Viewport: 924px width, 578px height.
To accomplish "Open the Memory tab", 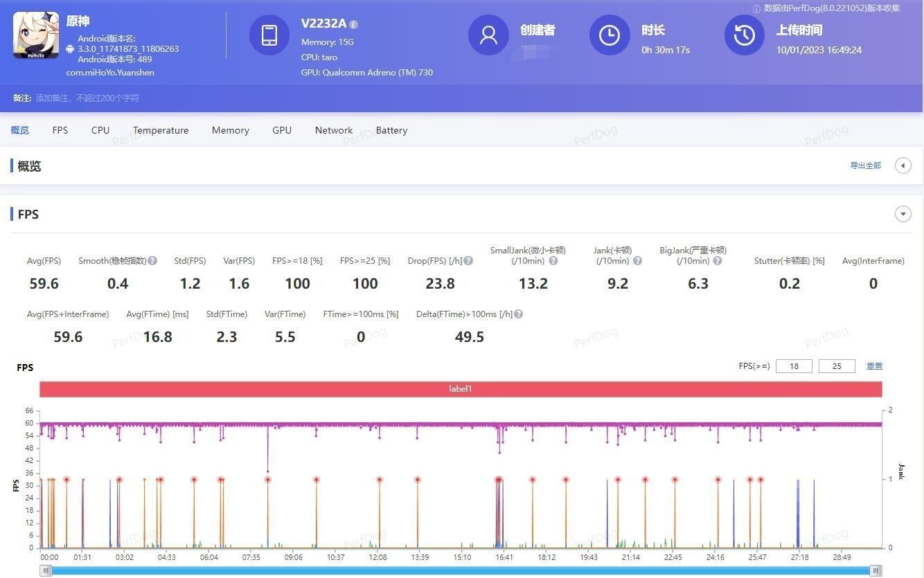I will click(230, 130).
